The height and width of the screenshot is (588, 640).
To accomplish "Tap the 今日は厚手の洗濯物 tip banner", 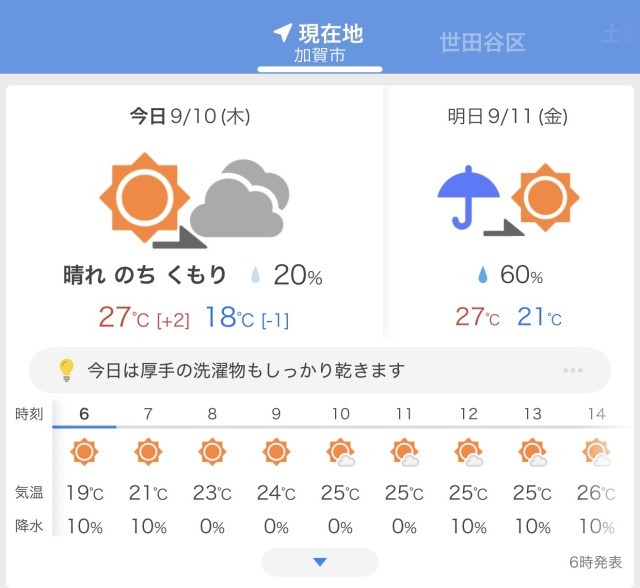I will pyautogui.click(x=320, y=371).
